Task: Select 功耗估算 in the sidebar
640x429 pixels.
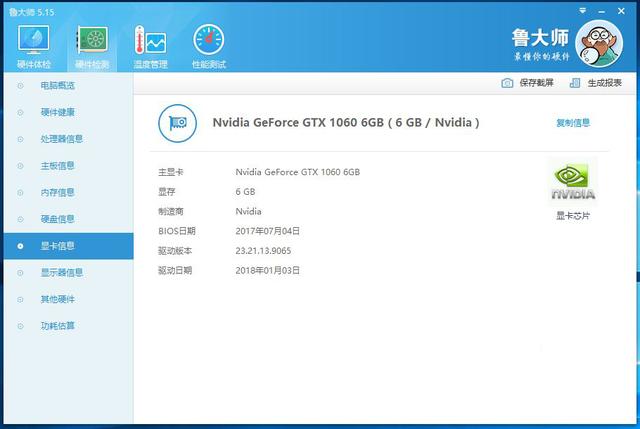Action: [69, 326]
